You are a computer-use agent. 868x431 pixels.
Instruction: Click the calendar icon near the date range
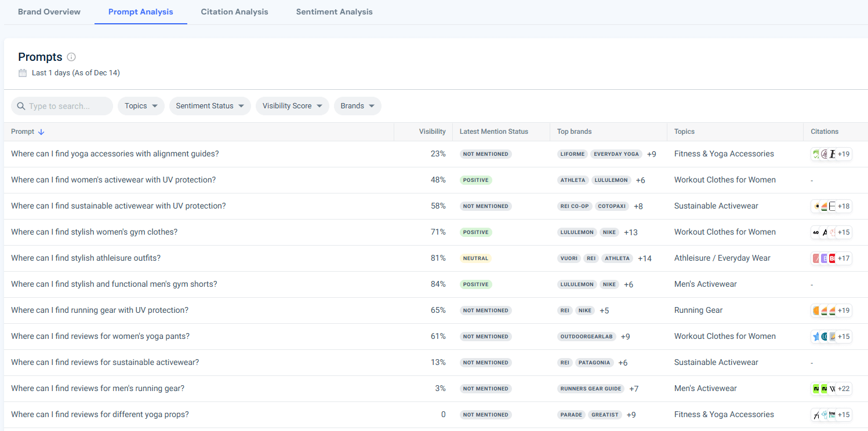[x=21, y=72]
